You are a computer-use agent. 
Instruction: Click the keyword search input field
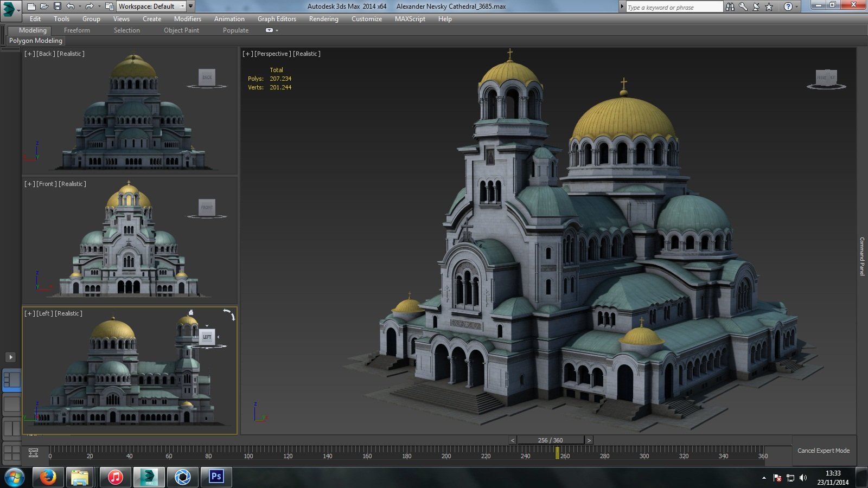tap(674, 7)
